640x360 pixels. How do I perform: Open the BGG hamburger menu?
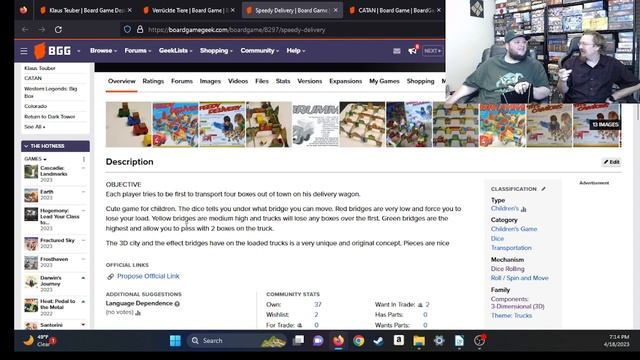click(24, 51)
